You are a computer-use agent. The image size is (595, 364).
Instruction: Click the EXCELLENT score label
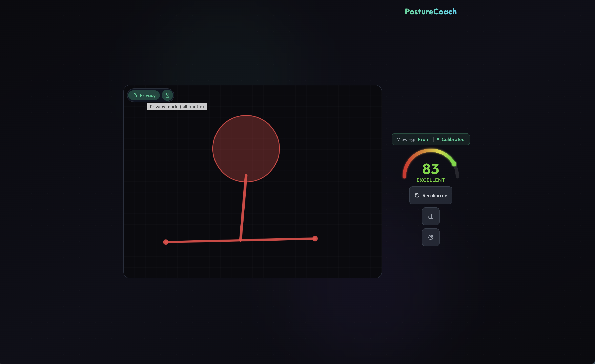pos(431,180)
